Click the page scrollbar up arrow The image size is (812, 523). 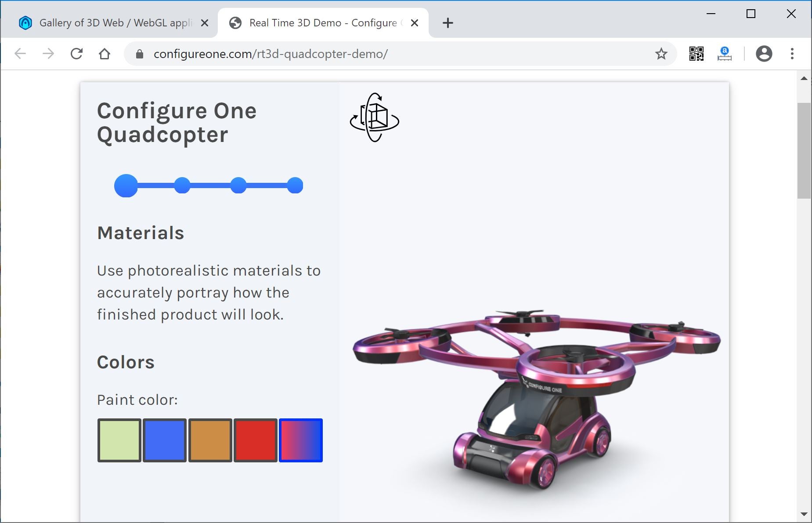804,79
